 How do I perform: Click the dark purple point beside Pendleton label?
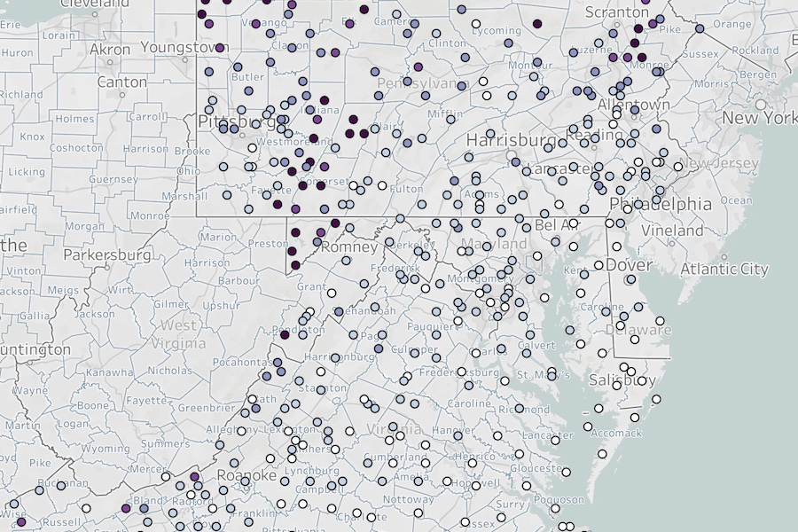click(285, 334)
